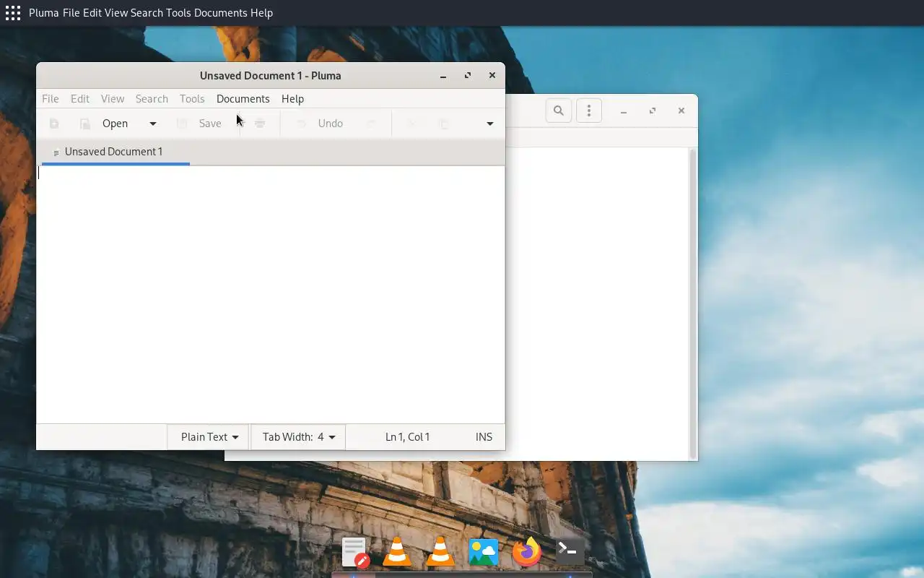Click the Open label in Pluma toolbar
Image resolution: width=924 pixels, height=578 pixels.
click(115, 124)
